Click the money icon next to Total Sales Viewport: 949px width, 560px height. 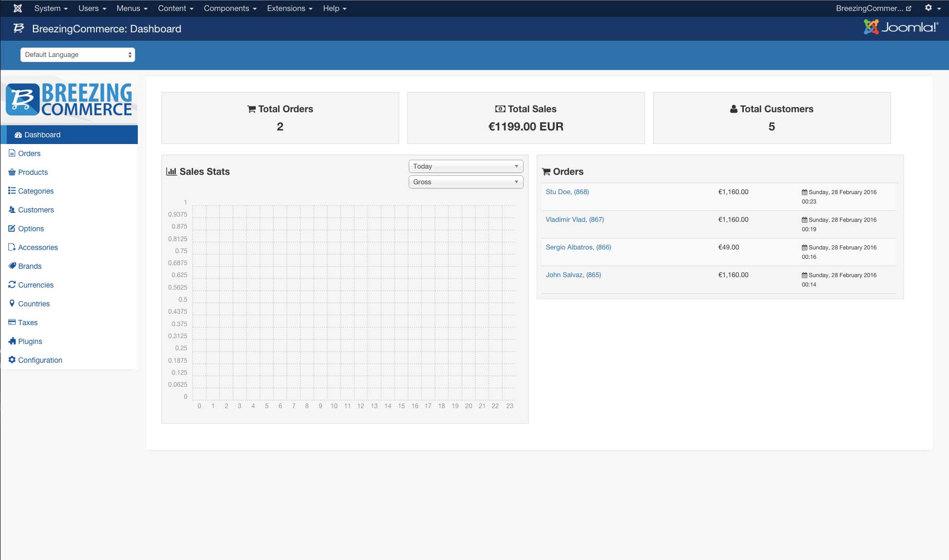tap(500, 109)
